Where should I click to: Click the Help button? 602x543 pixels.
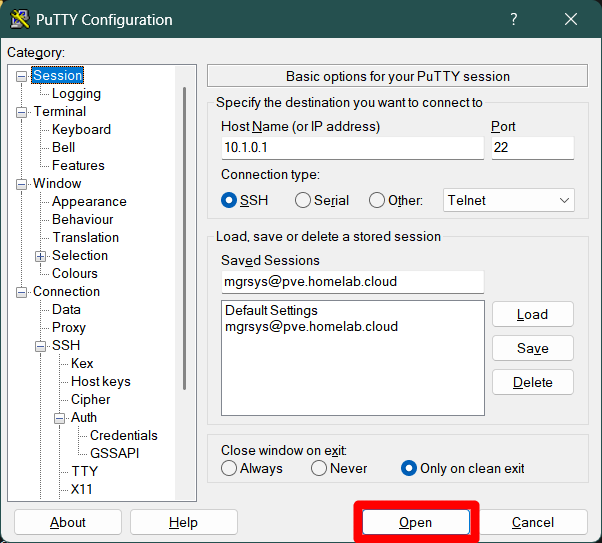(184, 522)
